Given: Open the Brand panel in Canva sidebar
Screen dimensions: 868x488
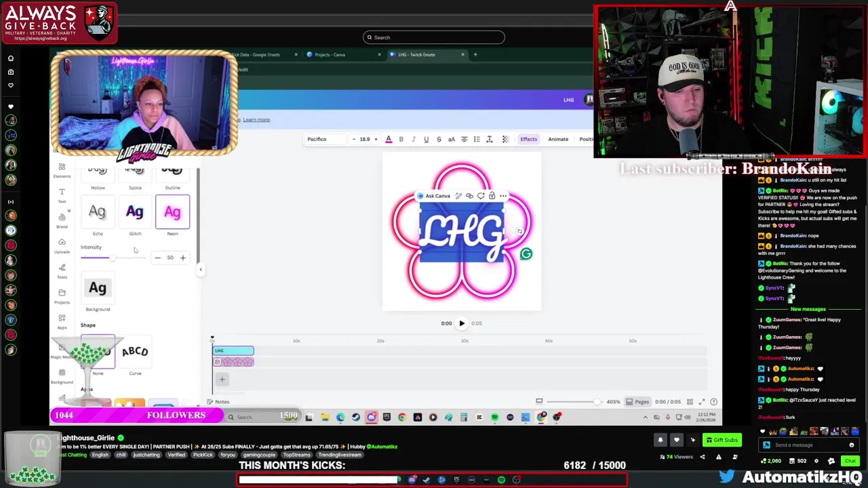Looking at the screenshot, I should (62, 220).
